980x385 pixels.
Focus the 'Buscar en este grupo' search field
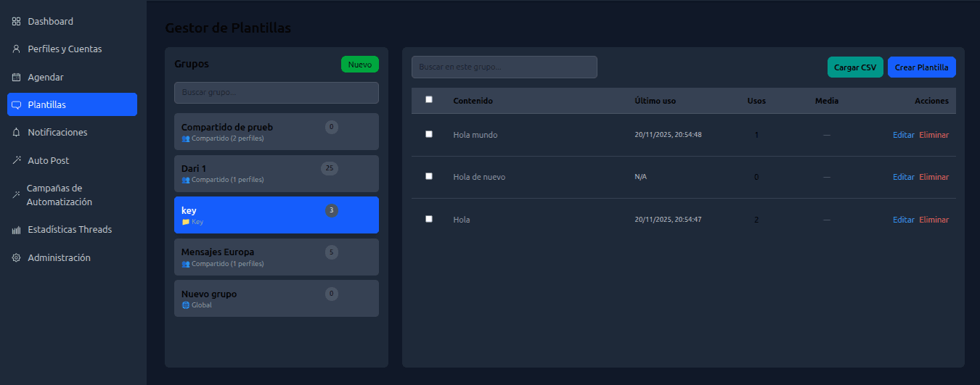[x=504, y=67]
